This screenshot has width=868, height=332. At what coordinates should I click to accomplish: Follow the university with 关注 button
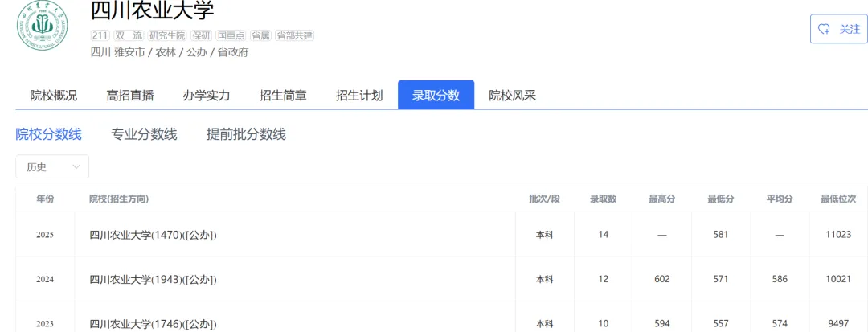click(838, 29)
